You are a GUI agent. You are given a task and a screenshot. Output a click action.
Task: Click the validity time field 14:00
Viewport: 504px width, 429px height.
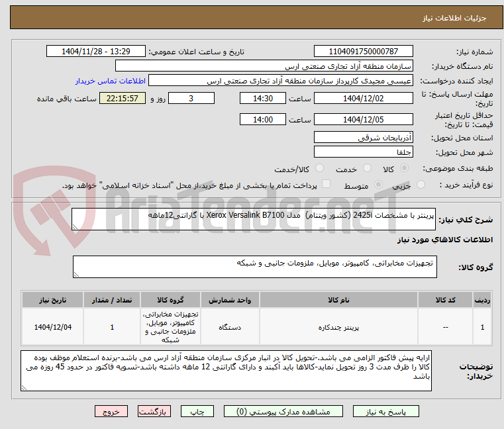point(263,120)
